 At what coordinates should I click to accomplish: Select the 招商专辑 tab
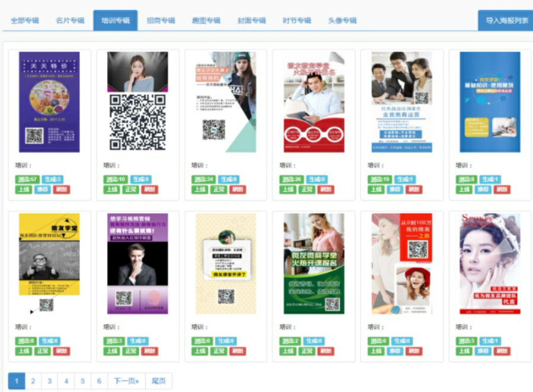tap(160, 21)
